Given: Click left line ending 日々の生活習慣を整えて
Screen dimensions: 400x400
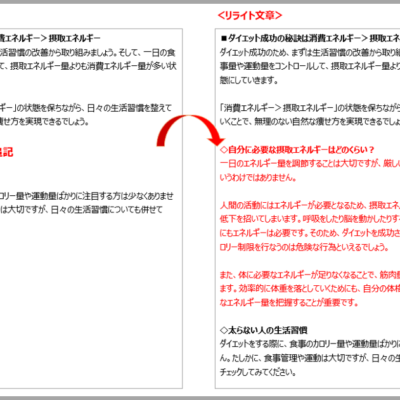Looking at the screenshot, I should (x=86, y=108).
